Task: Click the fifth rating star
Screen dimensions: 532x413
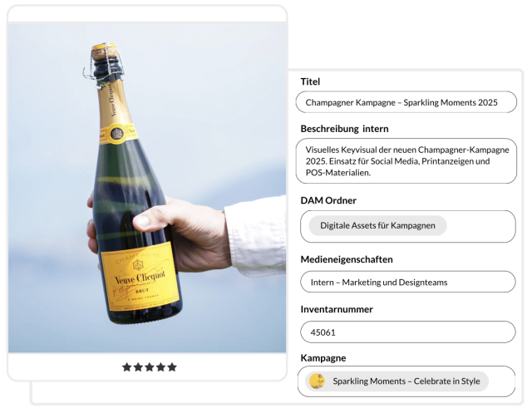Action: coord(172,367)
